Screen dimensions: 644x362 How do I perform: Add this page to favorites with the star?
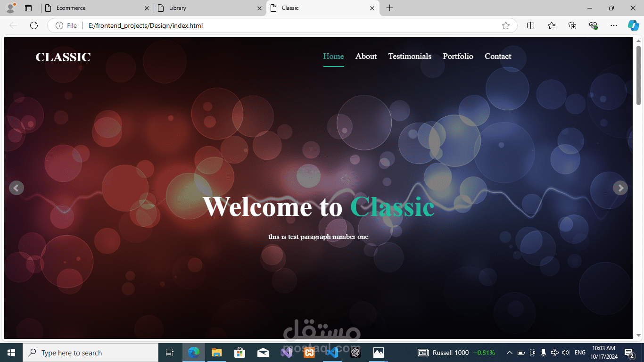click(506, 25)
